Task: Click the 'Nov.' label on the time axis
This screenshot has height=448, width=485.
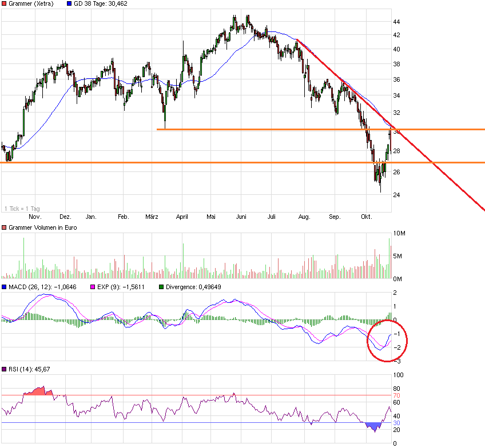Action: click(x=35, y=217)
